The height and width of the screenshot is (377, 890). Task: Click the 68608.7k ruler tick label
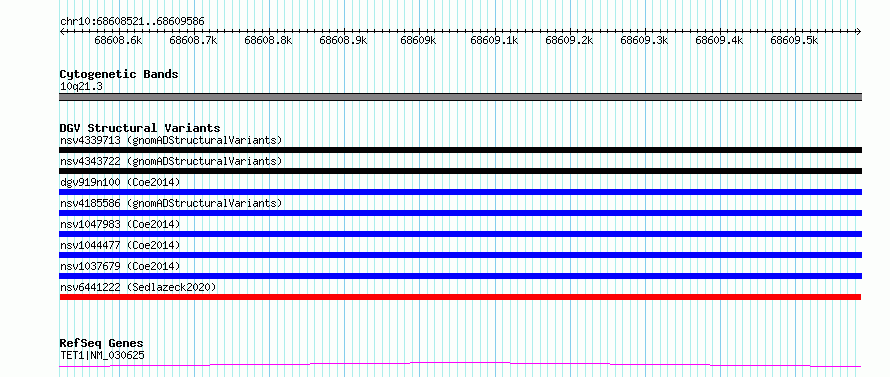click(194, 40)
